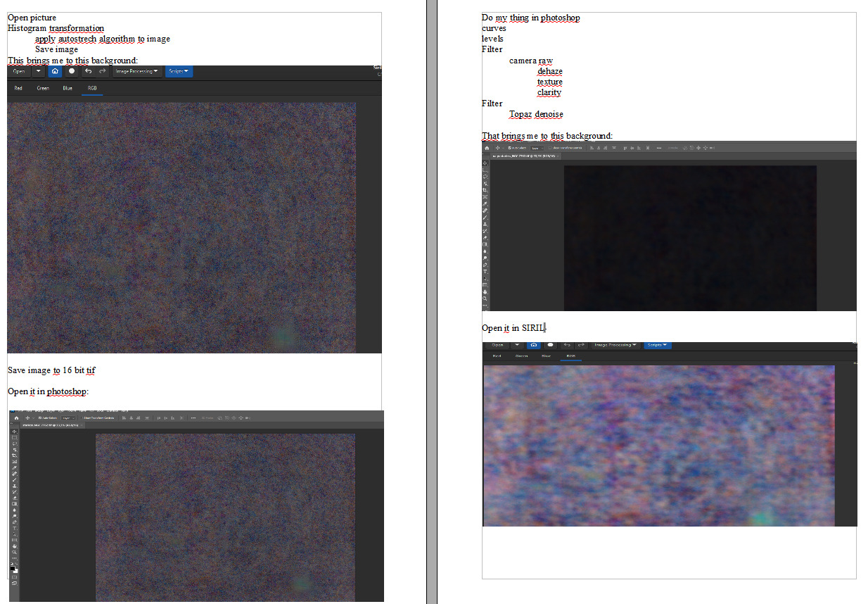Select Move tool in dark-canvas Photoshop screenshot
Image resolution: width=868 pixels, height=604 pixels.
(x=485, y=163)
